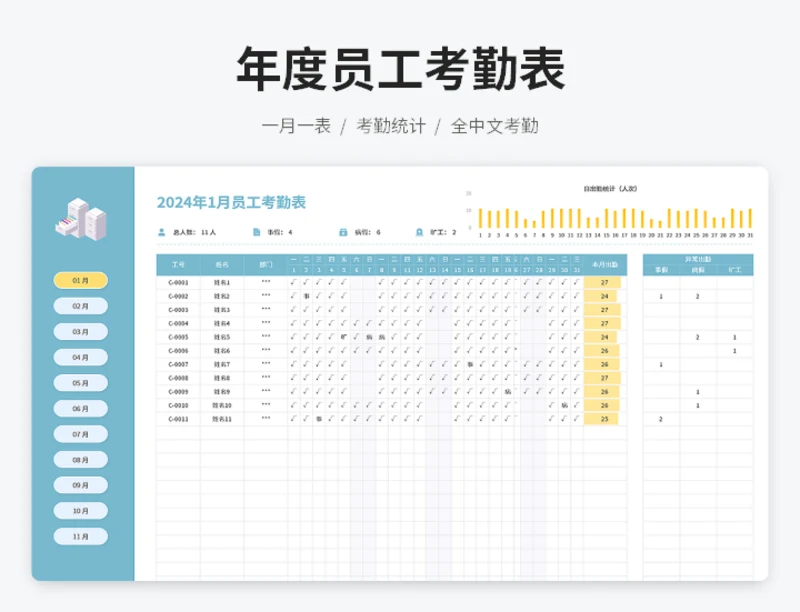800x612 pixels.
Task: Navigate to 08月 in the sidebar
Action: tap(81, 460)
